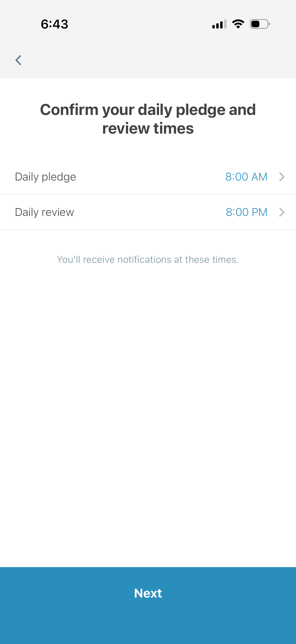Viewport: 296px width, 644px height.
Task: Click the battery indicator icon
Action: tap(259, 24)
